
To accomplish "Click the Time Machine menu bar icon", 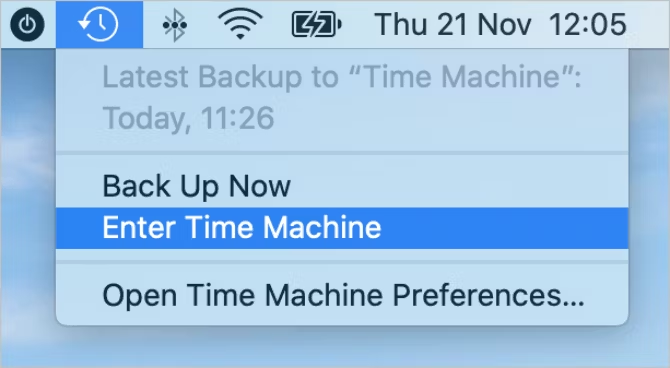I will 99,24.
